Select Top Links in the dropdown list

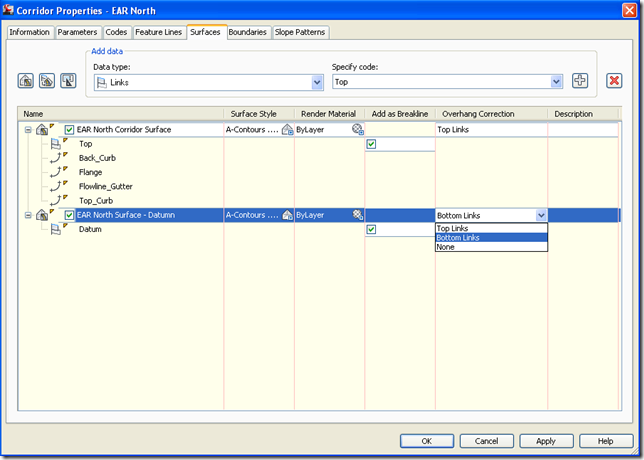(491, 228)
